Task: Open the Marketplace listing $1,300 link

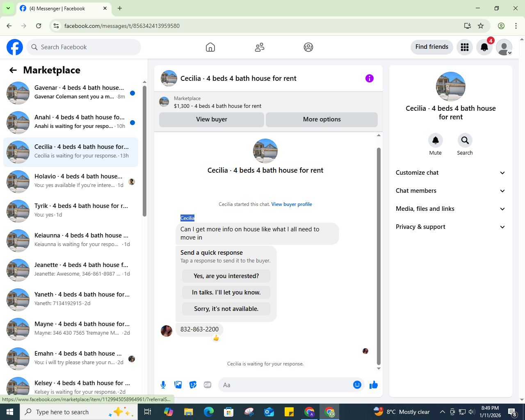Action: (217, 106)
